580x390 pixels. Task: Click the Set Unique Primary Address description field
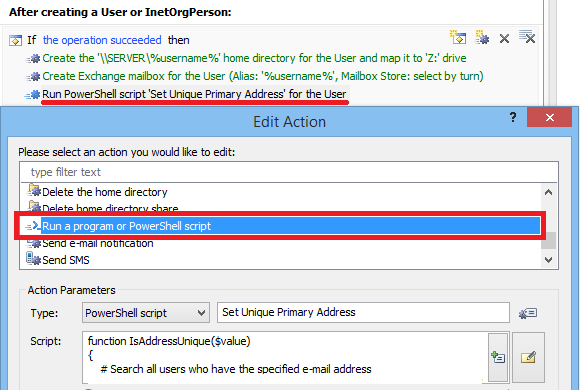tap(363, 312)
